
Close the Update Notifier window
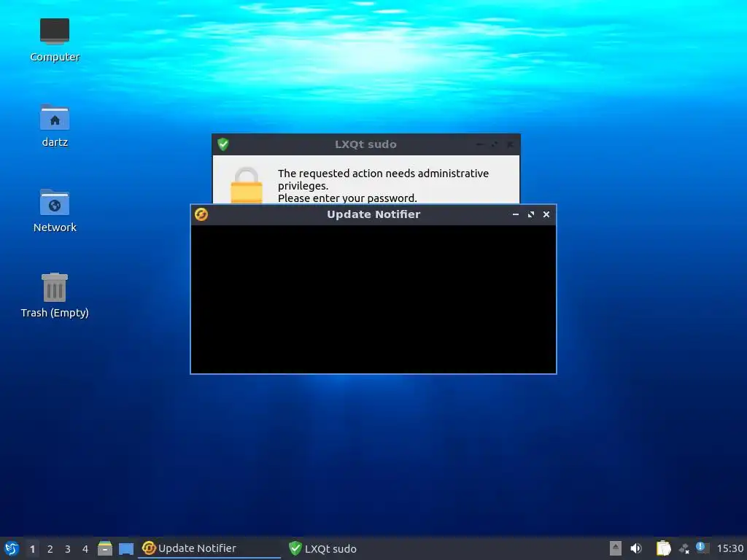point(546,214)
